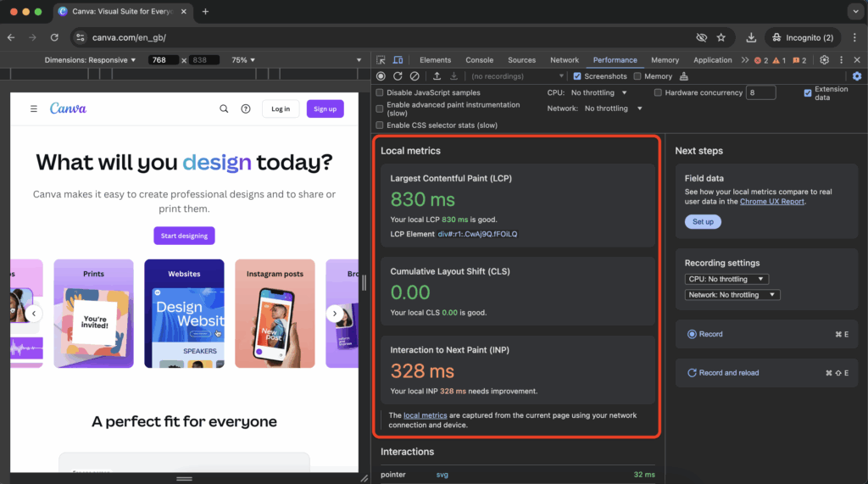
Task: Toggle Extension data checkbox
Action: click(808, 93)
